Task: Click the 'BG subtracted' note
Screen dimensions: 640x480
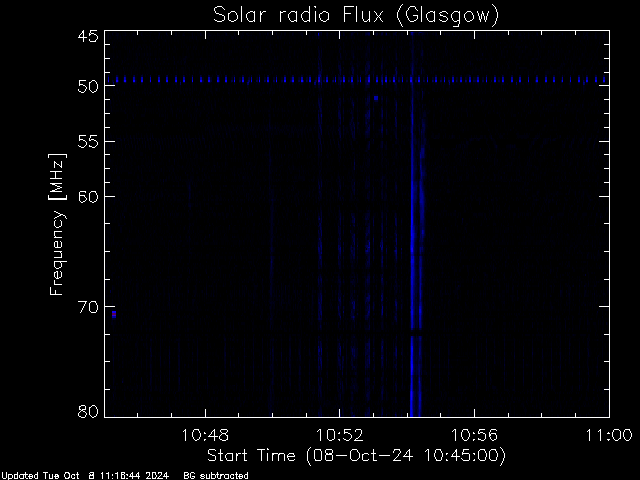Action: pos(216,476)
